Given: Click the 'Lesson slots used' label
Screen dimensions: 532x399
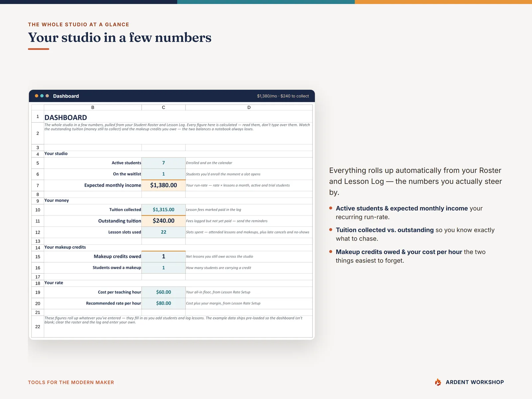Looking at the screenshot, I should 125,232.
